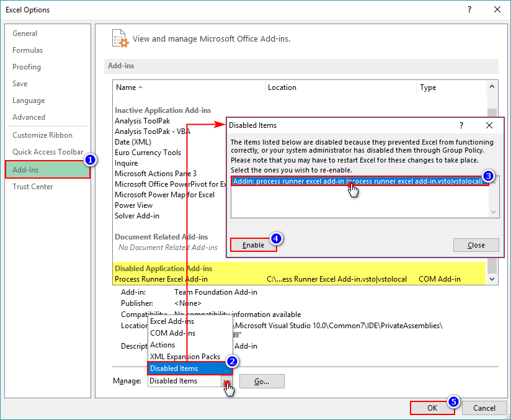Open the Manage dropdown arrow
The image size is (511, 420).
click(x=226, y=381)
